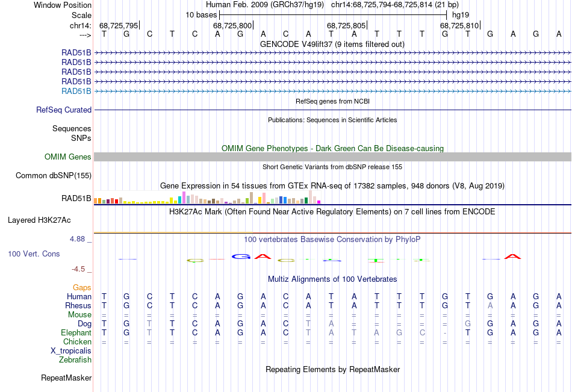Open 100 vertebrates Basewise Conservation by PhyloP title
572x392 pixels.
pyautogui.click(x=332, y=240)
